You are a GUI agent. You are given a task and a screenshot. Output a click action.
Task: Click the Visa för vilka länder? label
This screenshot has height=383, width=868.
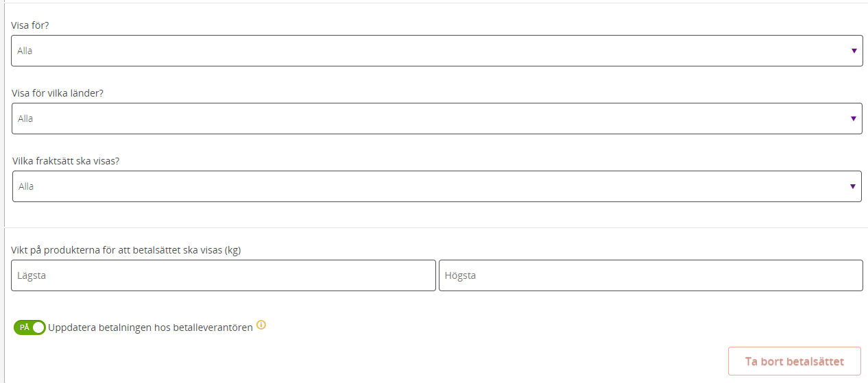(58, 93)
